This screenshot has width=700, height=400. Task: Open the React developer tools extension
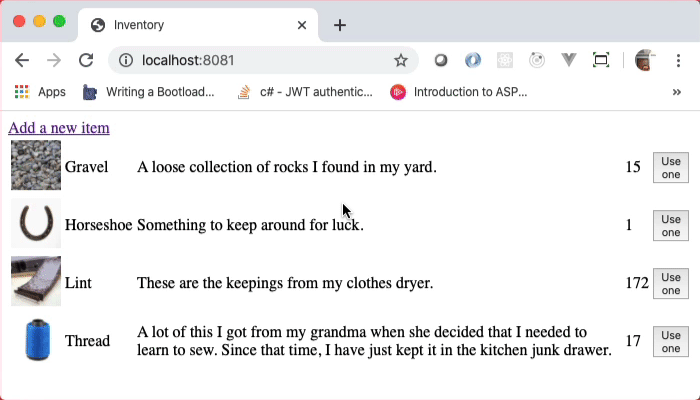pyautogui.click(x=506, y=60)
